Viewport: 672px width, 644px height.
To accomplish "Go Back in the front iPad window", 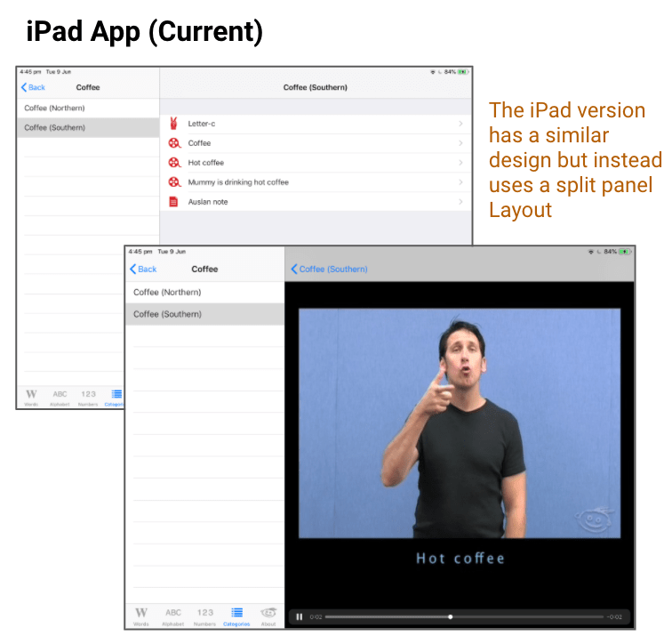I will coord(143,270).
